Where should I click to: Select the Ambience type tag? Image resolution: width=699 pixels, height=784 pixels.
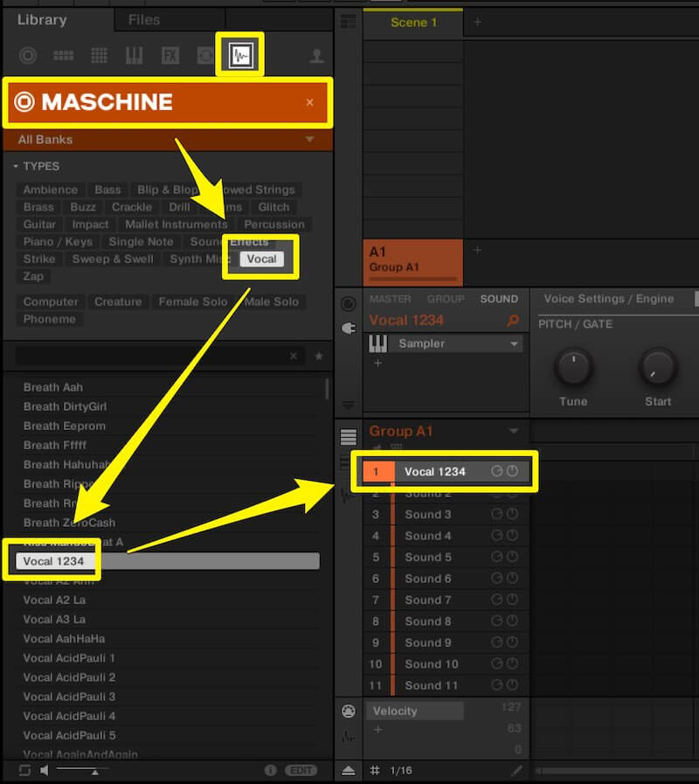[51, 190]
